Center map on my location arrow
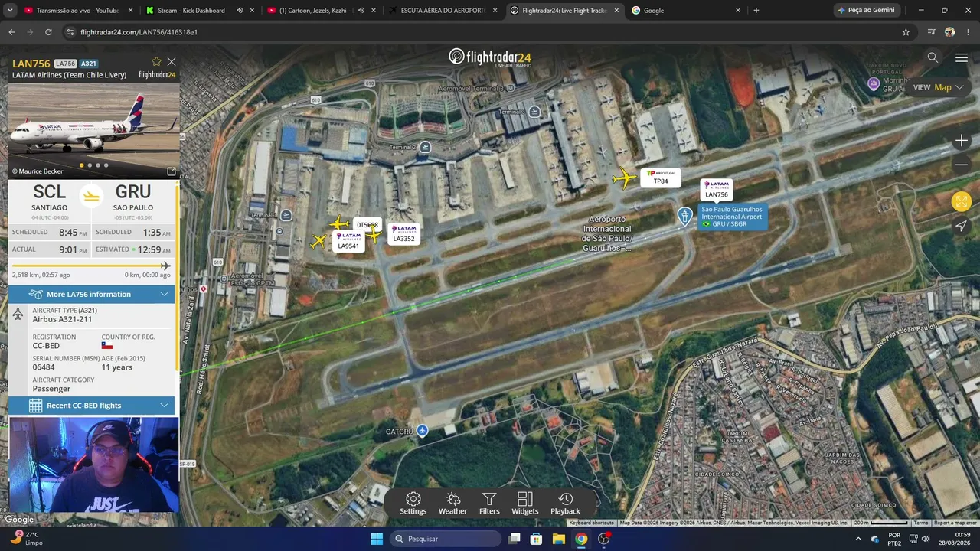Screen dimensions: 980x551 (962, 226)
